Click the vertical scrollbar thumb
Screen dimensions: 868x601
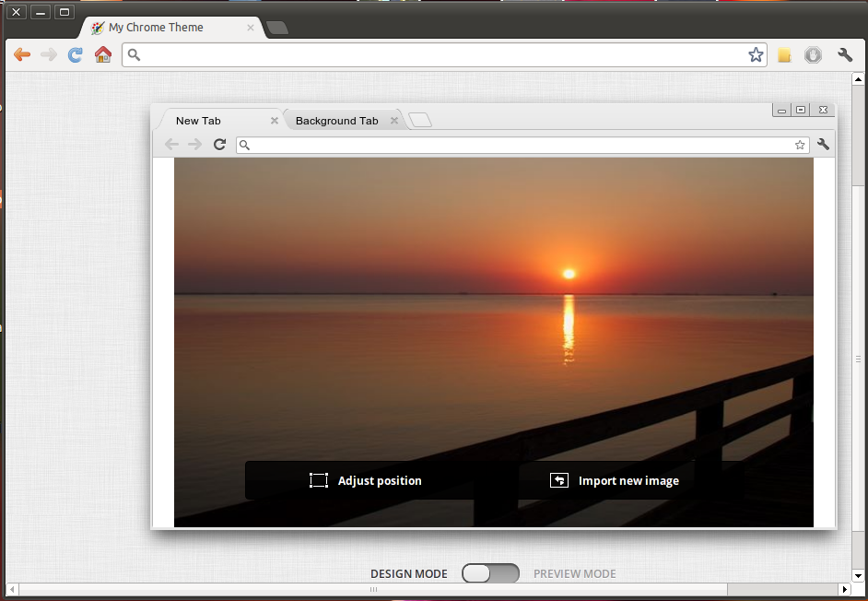[x=858, y=359]
